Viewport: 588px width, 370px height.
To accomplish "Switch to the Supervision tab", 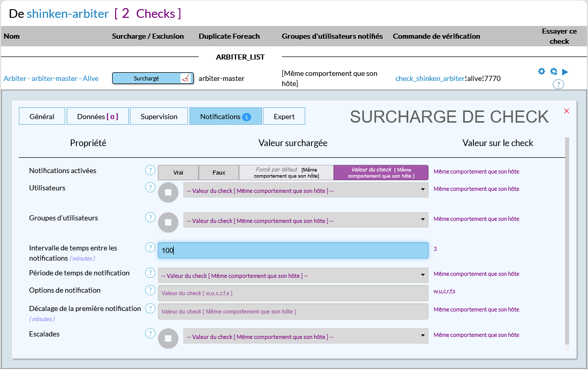I will click(159, 117).
